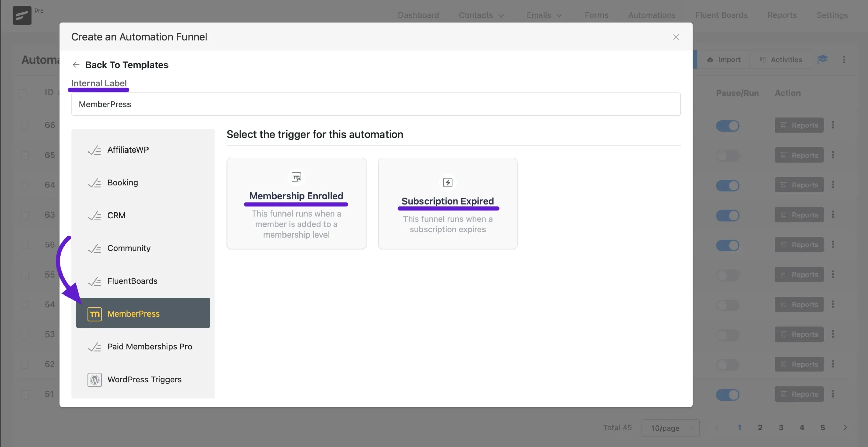Click the back arrow beside Back To Templates
Screen dimensions: 868x447
click(76, 65)
